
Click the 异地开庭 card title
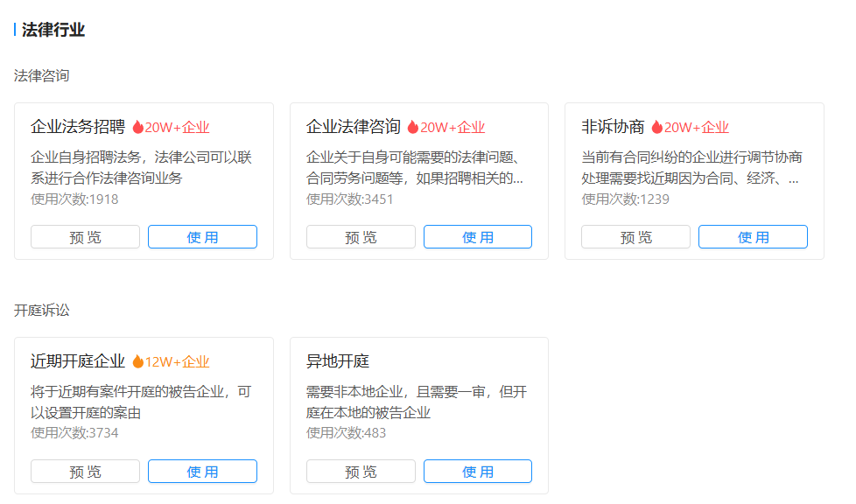coord(338,360)
